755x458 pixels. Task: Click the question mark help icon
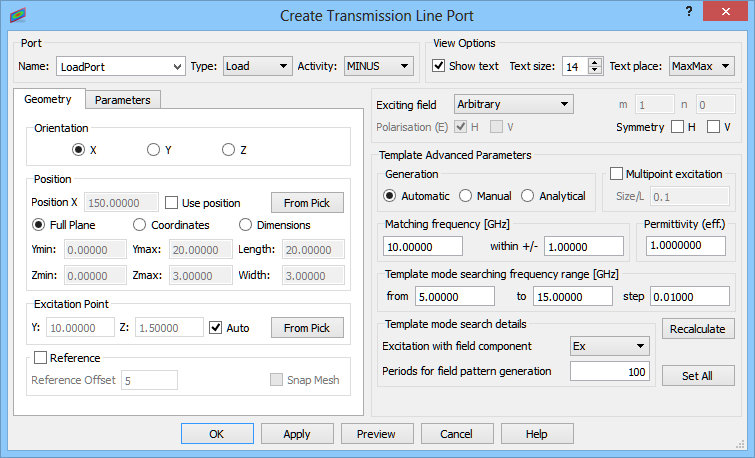689,11
